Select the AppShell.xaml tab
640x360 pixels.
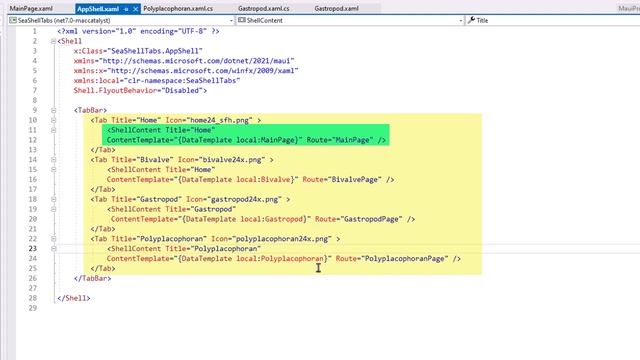point(98,9)
